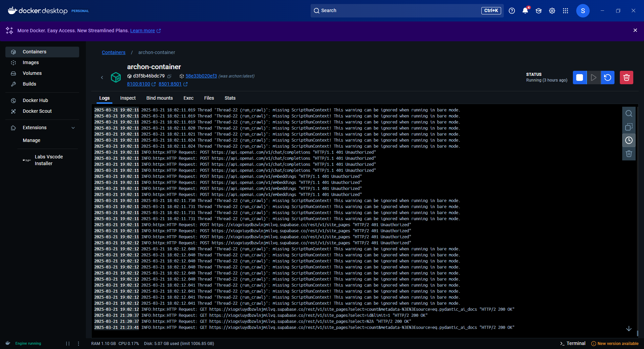Viewport: 644px width, 349px height.
Task: Switch to the Logs tab
Action: 104,98
